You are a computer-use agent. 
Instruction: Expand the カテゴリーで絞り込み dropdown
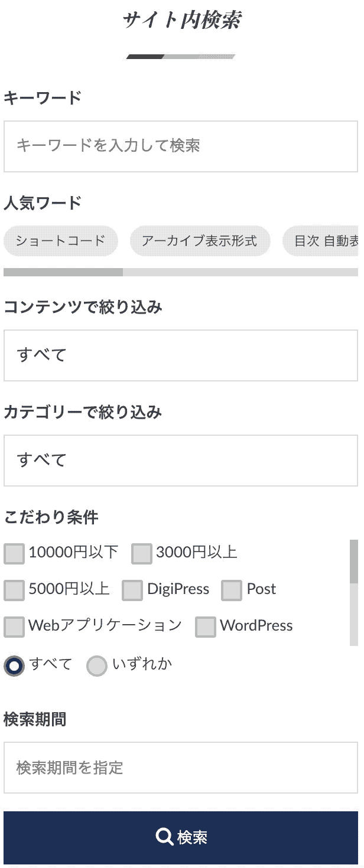pos(181,461)
